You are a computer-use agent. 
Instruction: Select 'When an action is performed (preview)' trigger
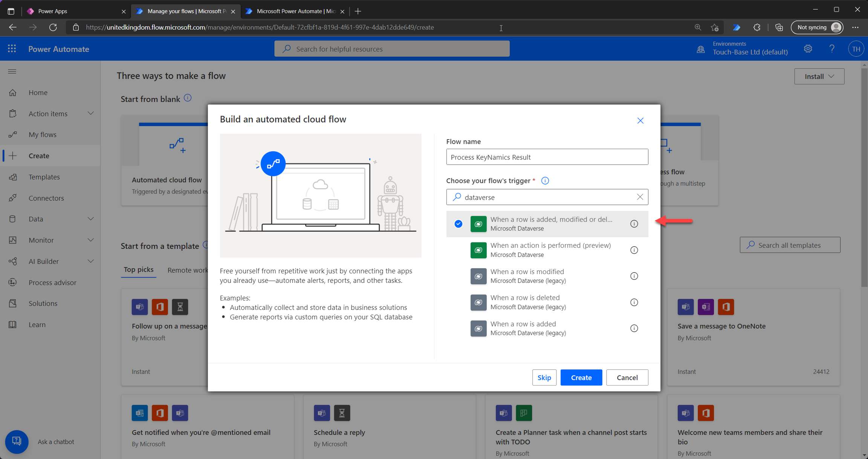[x=550, y=250]
